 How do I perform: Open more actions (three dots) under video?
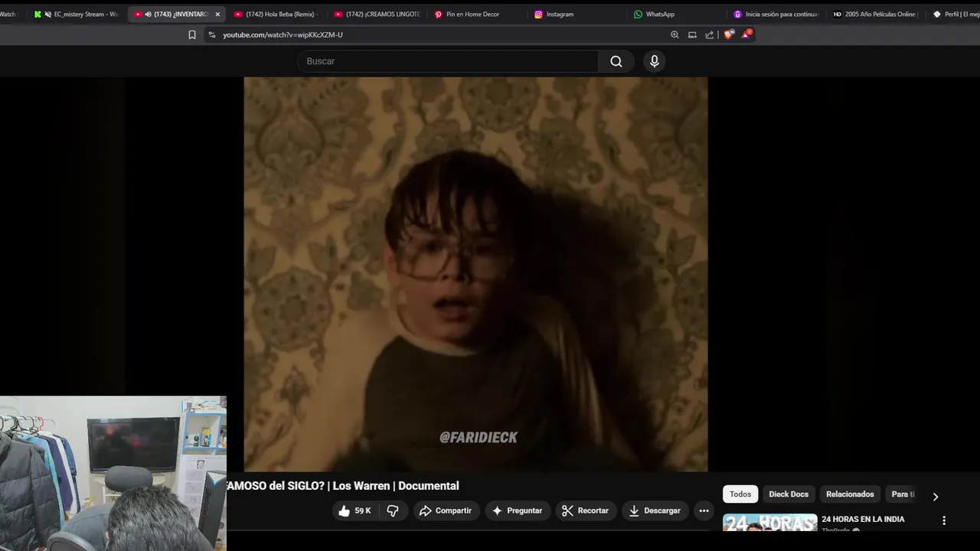(704, 510)
